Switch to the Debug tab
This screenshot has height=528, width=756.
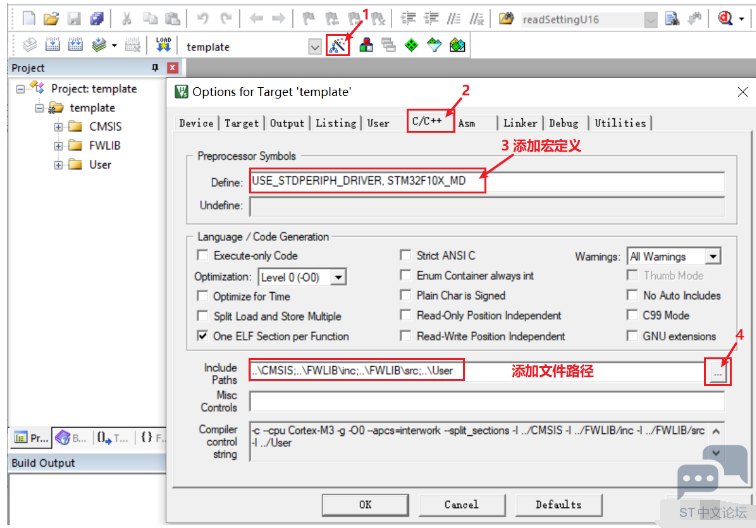click(563, 123)
